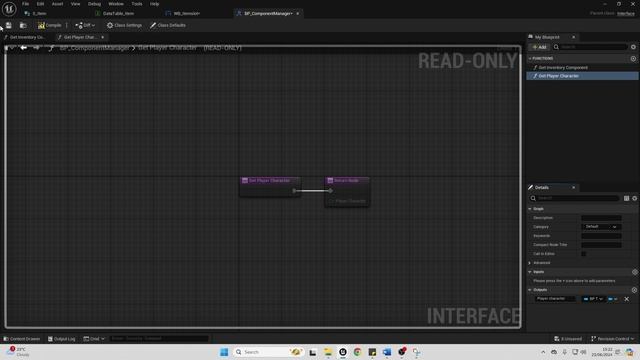This screenshot has width=640, height=360.
Task: Open the output container type dropdown
Action: coord(613,299)
